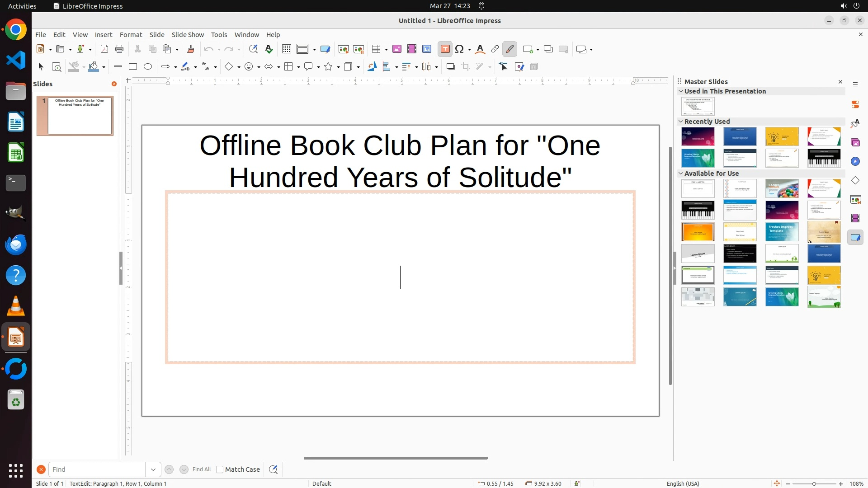Image resolution: width=868 pixels, height=488 pixels.
Task: Insert a table using toolbar icon
Action: coord(376,49)
